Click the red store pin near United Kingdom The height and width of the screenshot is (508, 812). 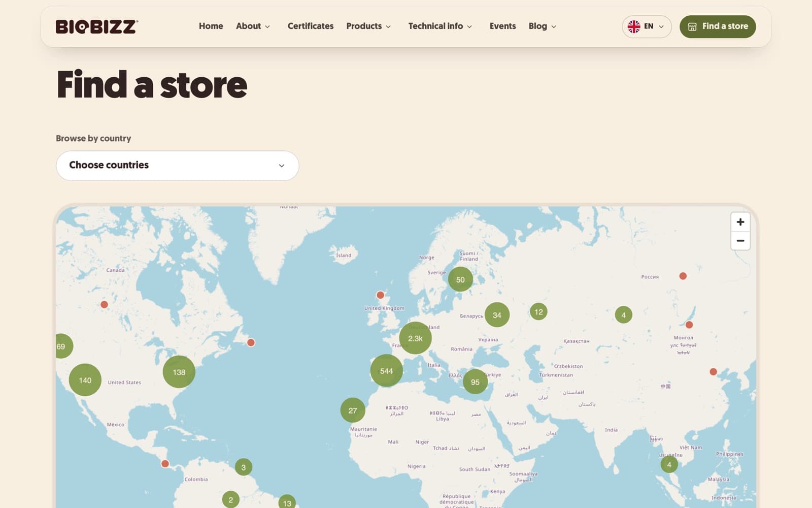pyautogui.click(x=380, y=295)
